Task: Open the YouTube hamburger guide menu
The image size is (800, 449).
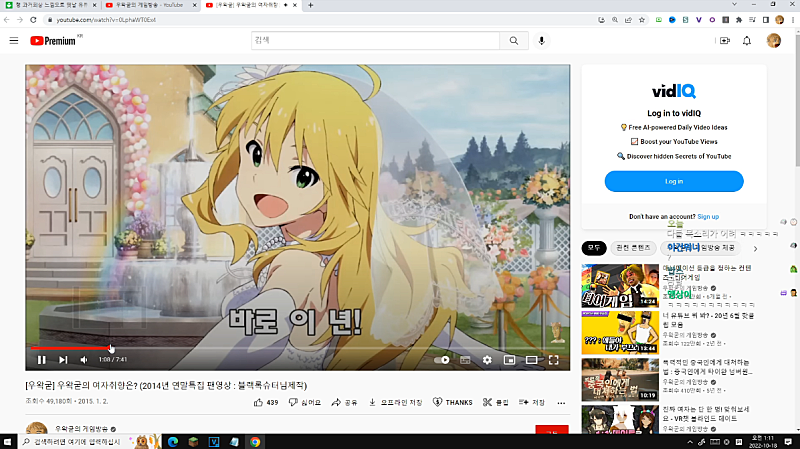Action: pyautogui.click(x=14, y=41)
